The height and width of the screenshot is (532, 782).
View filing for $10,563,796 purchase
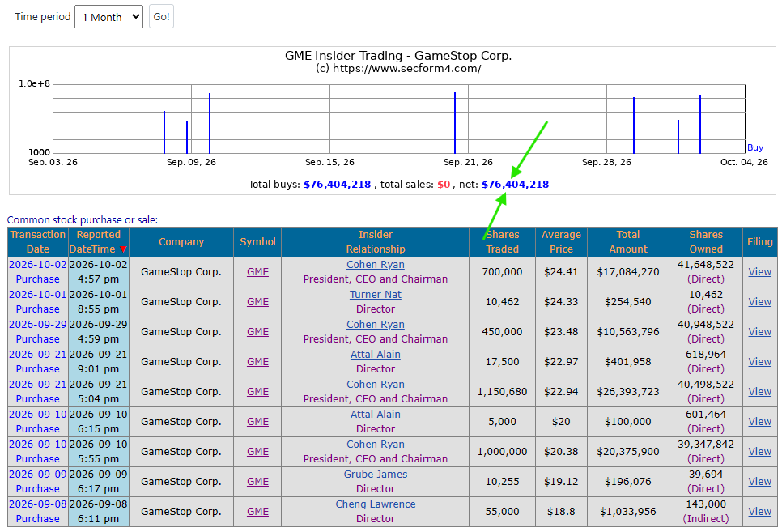[x=759, y=332]
